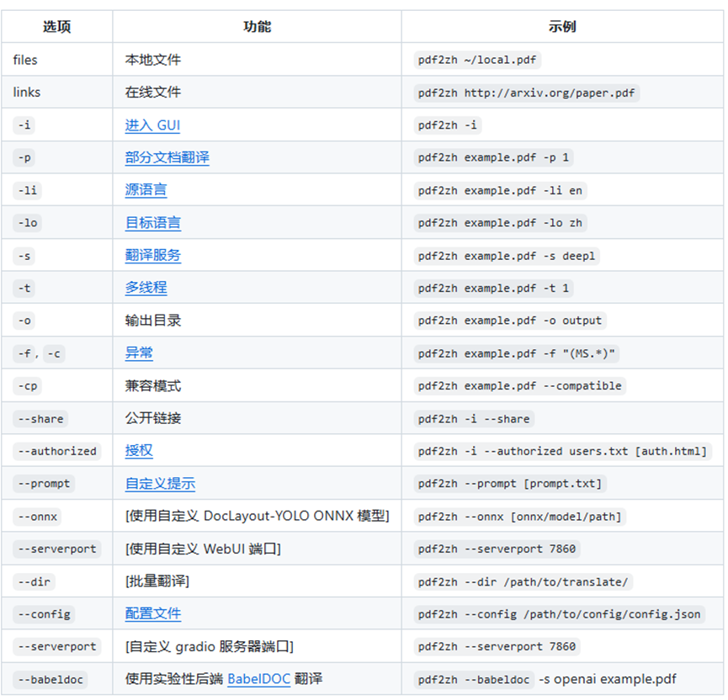Click the 功能 column header
The width and height of the screenshot is (728, 700).
256,26
